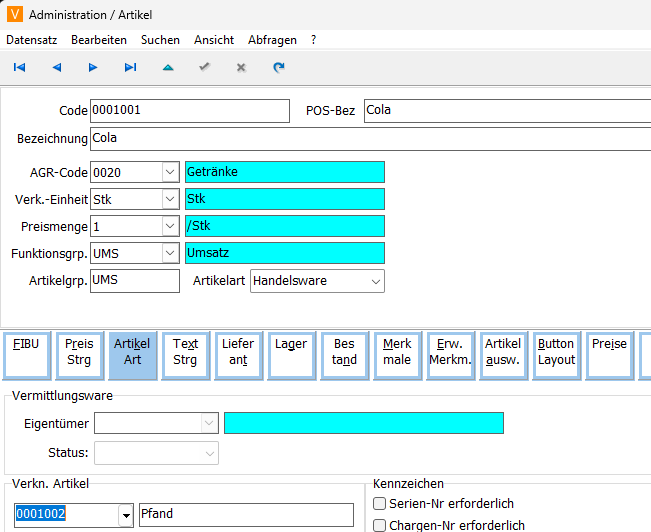Open the Verkn. Artikel code dropdown
The height and width of the screenshot is (532, 651).
[126, 515]
